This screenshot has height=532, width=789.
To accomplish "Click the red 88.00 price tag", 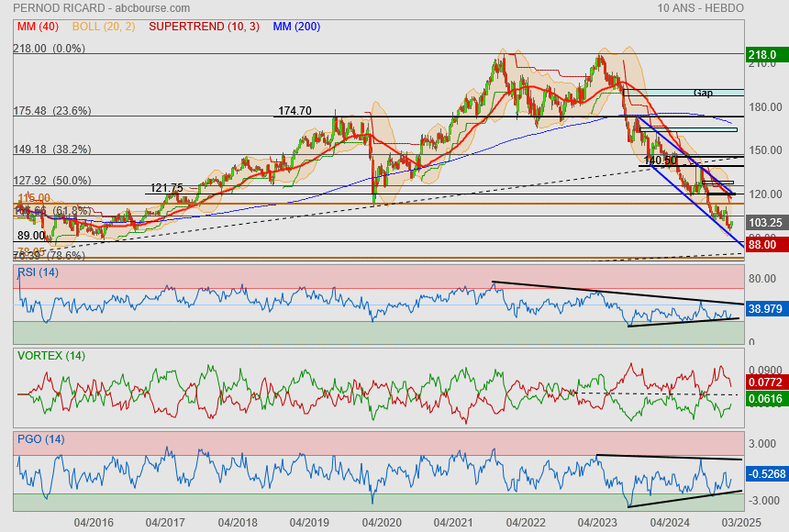I will point(766,245).
